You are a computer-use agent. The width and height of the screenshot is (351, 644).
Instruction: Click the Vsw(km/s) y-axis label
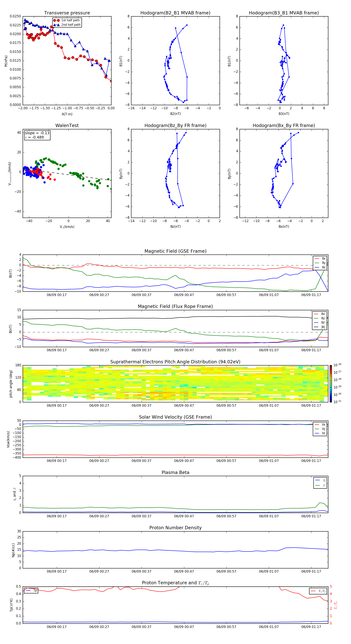coord(8,439)
